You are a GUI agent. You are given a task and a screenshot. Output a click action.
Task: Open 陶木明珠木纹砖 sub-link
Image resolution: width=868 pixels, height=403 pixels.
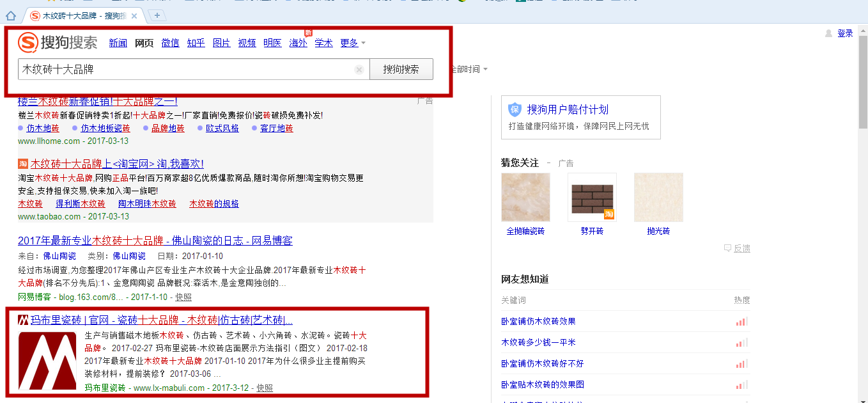click(147, 203)
